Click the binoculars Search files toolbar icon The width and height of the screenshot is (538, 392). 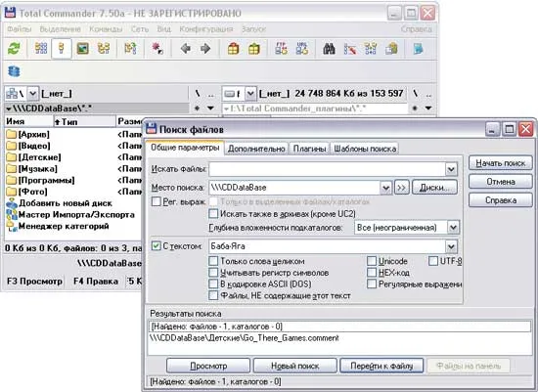329,49
